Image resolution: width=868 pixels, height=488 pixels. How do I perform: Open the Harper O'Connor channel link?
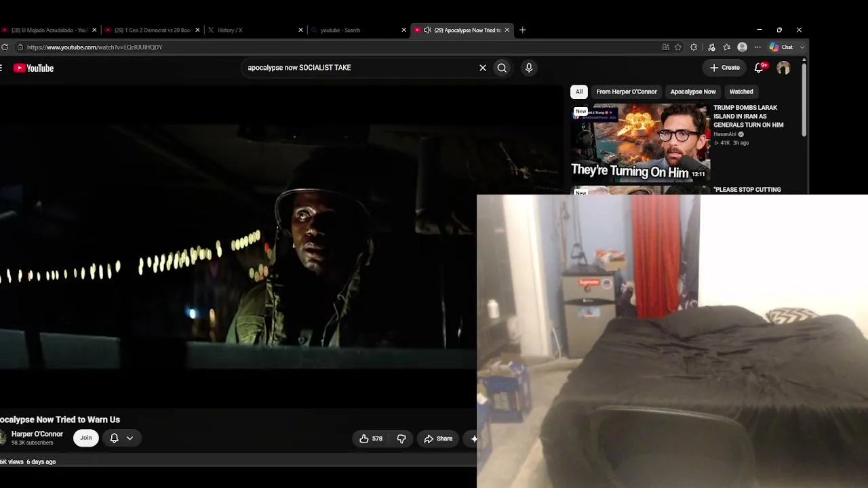pyautogui.click(x=37, y=434)
